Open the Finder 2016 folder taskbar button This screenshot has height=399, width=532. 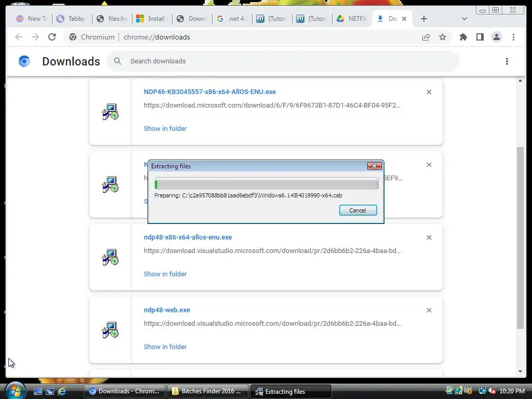(207, 391)
